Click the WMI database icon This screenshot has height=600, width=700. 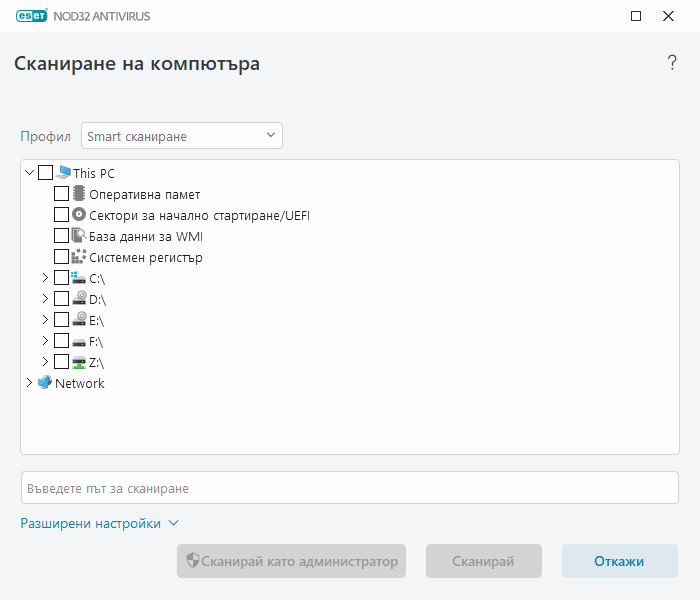(x=79, y=236)
